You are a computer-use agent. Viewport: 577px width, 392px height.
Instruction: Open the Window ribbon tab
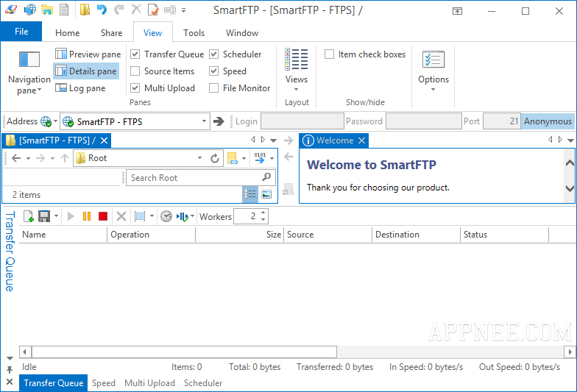pos(241,32)
